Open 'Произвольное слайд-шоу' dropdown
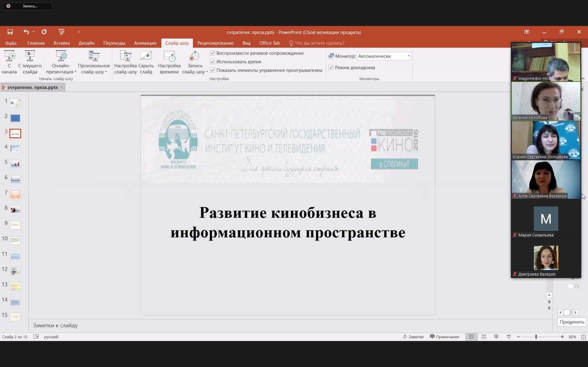Screen dimensions: 588x367 pos(94,62)
